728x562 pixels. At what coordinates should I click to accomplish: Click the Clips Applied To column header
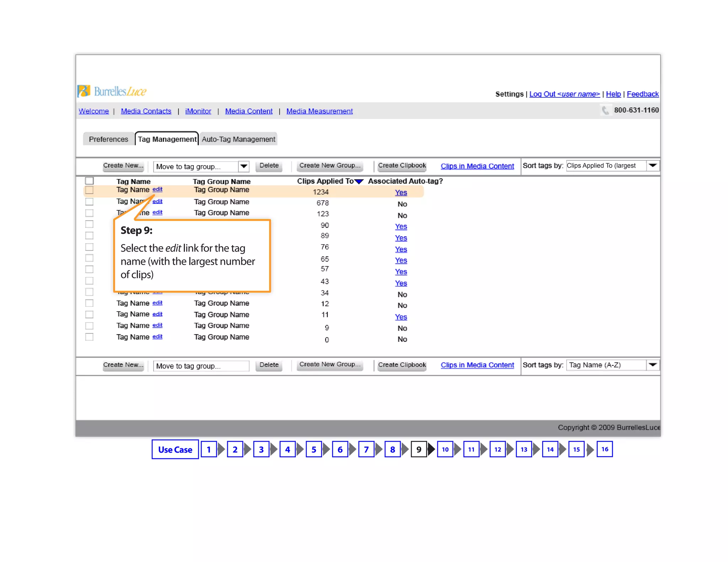tap(325, 181)
